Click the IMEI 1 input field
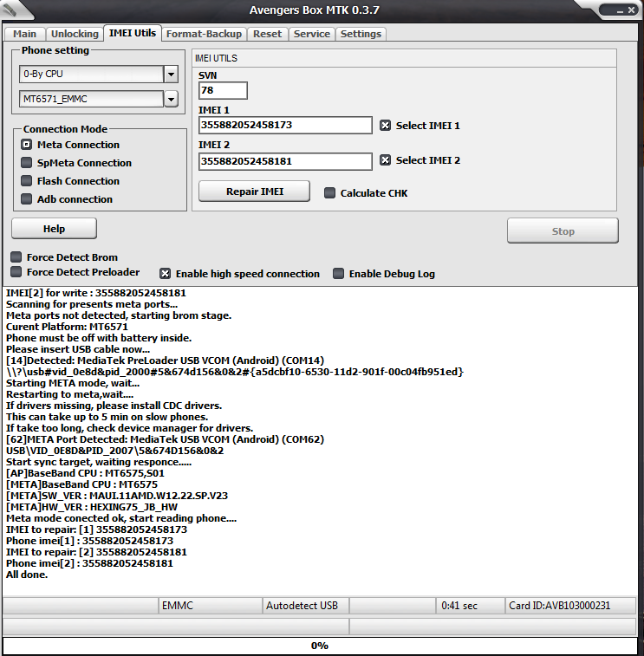The height and width of the screenshot is (656, 644). click(x=285, y=125)
